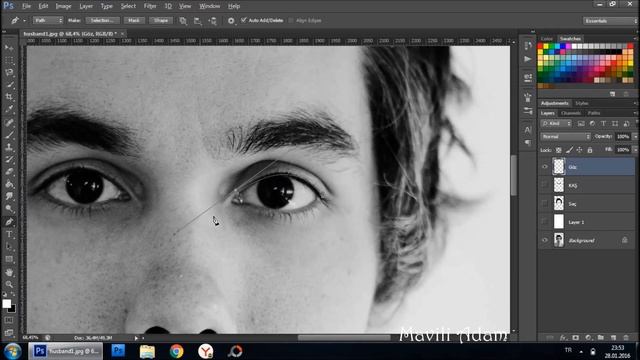Open path arrangement icon in options bar
This screenshot has width=640, height=360.
click(213, 20)
